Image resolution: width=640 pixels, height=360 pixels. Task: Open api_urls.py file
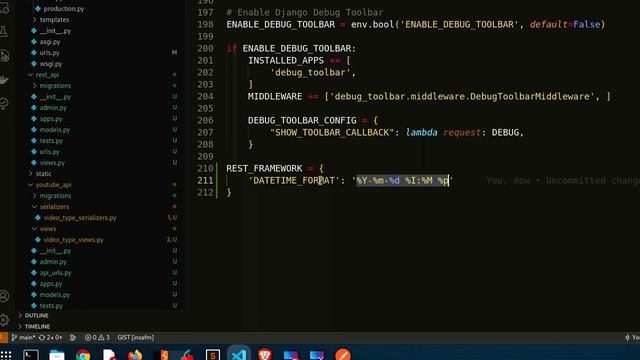[56, 273]
